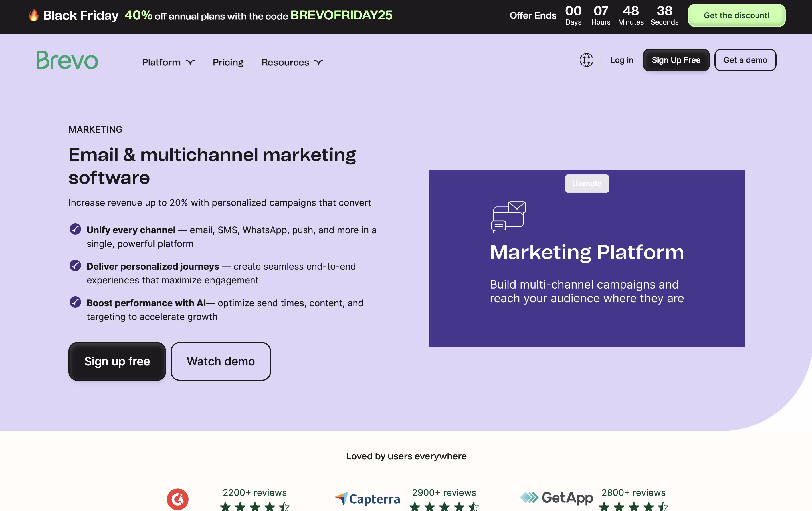Click checkmark beside Boost performance with AI

click(75, 302)
